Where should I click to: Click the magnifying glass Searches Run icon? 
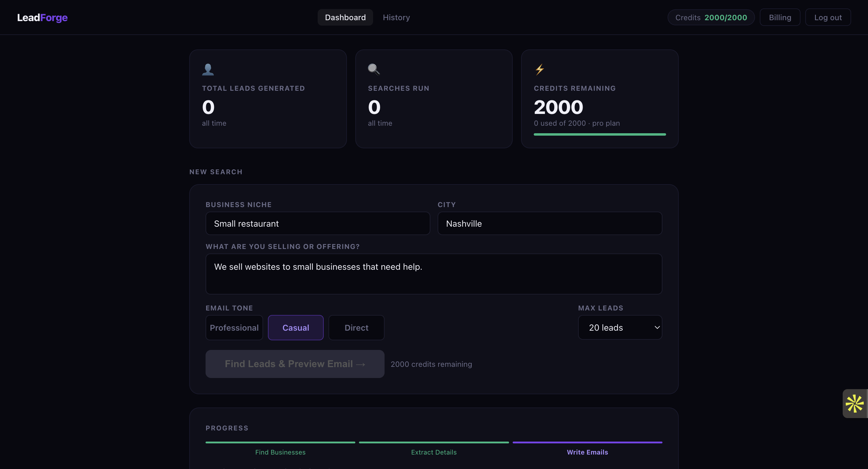point(374,69)
